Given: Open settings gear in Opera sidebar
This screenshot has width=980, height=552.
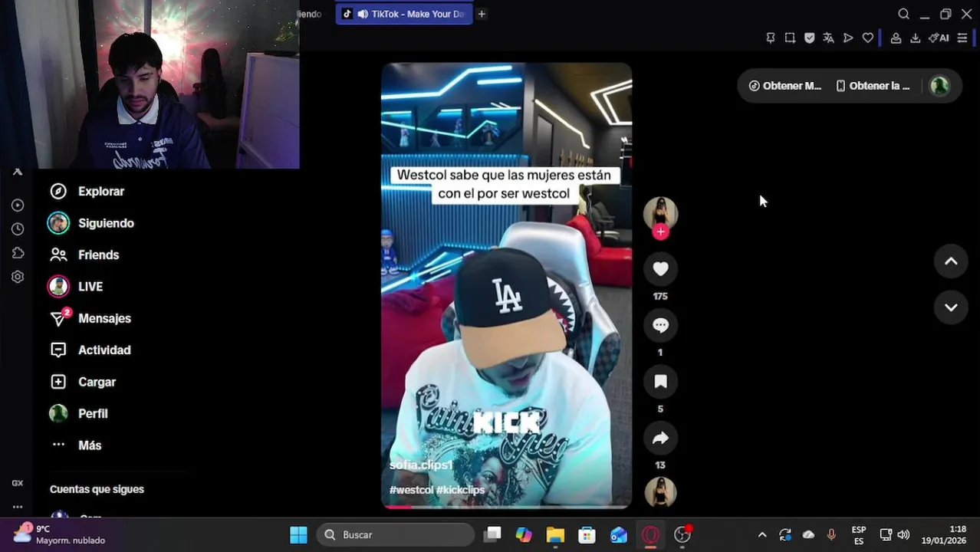Looking at the screenshot, I should pyautogui.click(x=18, y=277).
